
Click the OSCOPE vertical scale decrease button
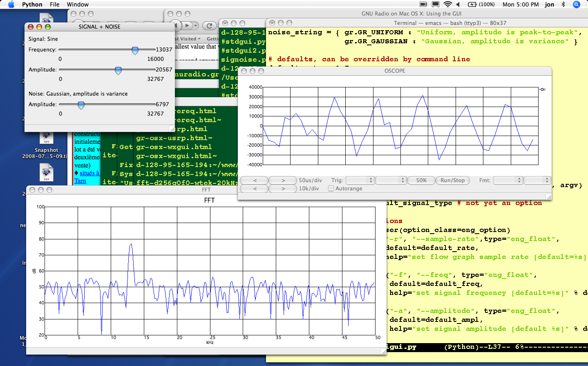pyautogui.click(x=255, y=188)
